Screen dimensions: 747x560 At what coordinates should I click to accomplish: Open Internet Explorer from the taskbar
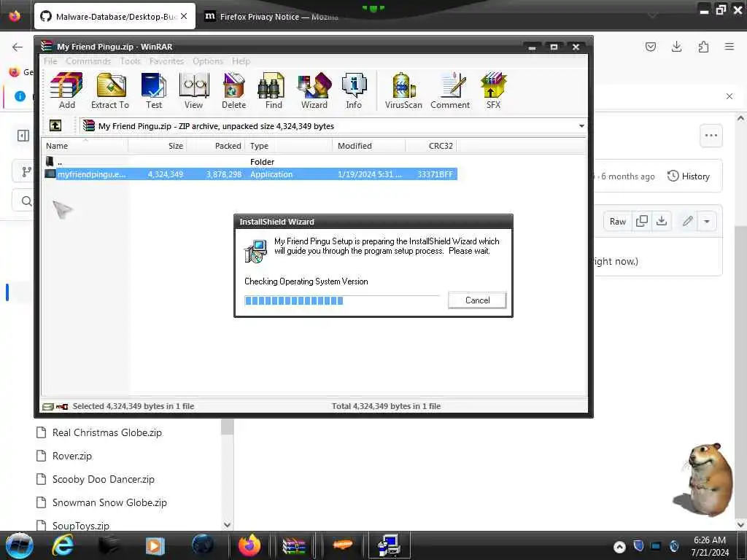(x=63, y=545)
